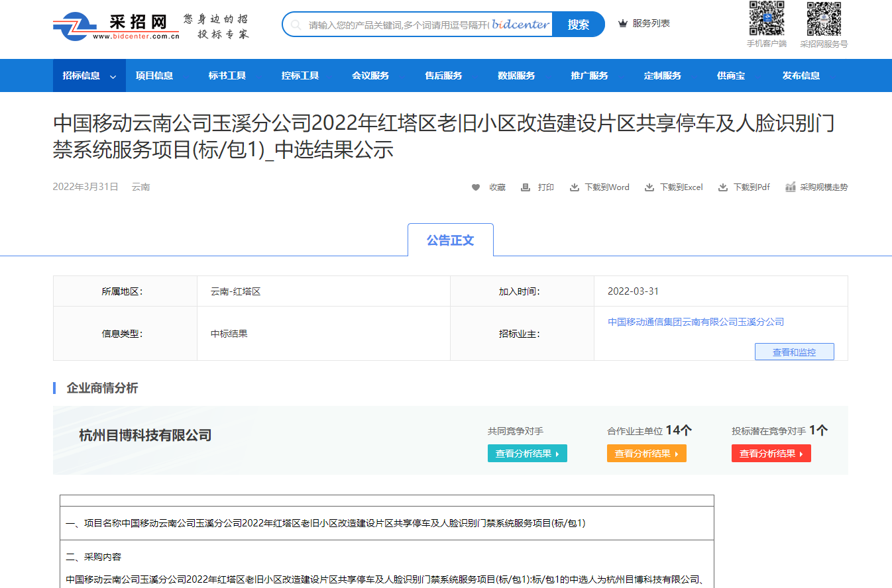
Task: Click the 2022年3月31日 date text
Action: [x=85, y=187]
